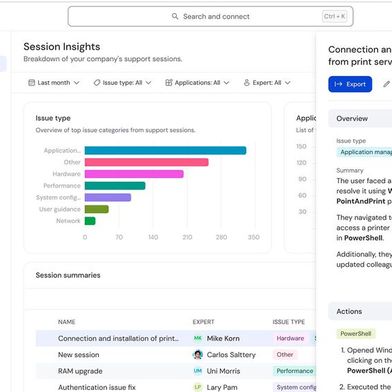Click the PowerShell tag under Actions
Viewport: 392px width, 392px height.
[356, 334]
